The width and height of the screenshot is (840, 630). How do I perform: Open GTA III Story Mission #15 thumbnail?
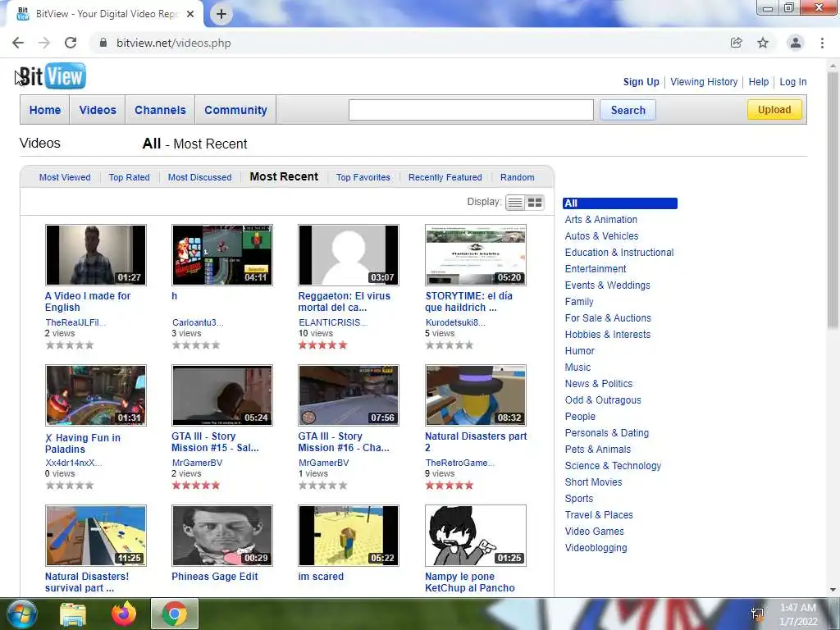[222, 395]
